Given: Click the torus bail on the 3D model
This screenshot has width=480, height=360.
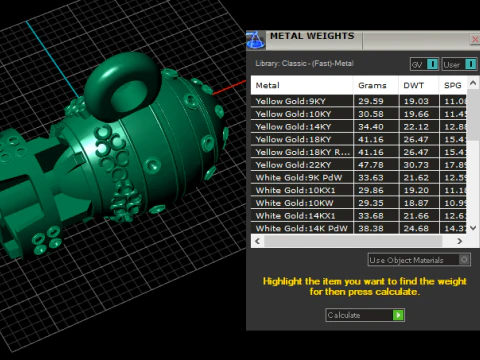Looking at the screenshot, I should [x=122, y=87].
